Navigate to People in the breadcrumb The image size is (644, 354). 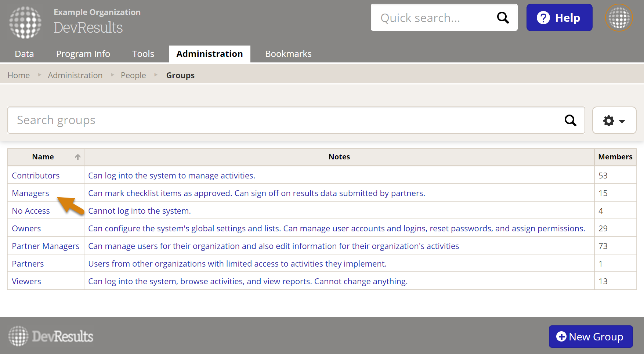133,75
